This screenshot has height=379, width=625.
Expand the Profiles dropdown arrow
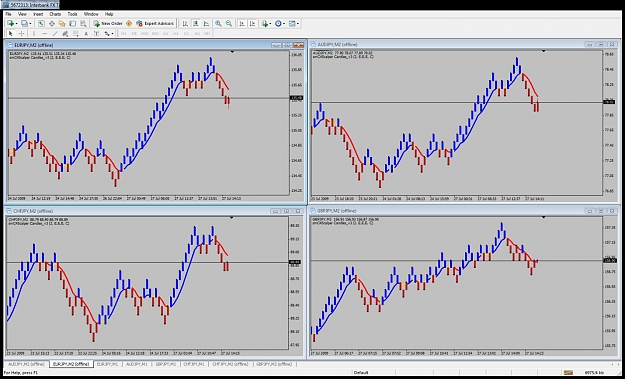click(x=30, y=24)
